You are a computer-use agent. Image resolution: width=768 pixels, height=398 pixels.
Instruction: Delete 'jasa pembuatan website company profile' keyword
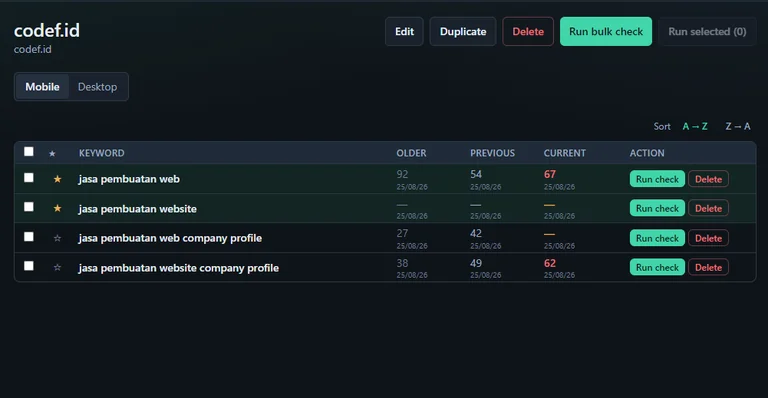[x=708, y=267]
